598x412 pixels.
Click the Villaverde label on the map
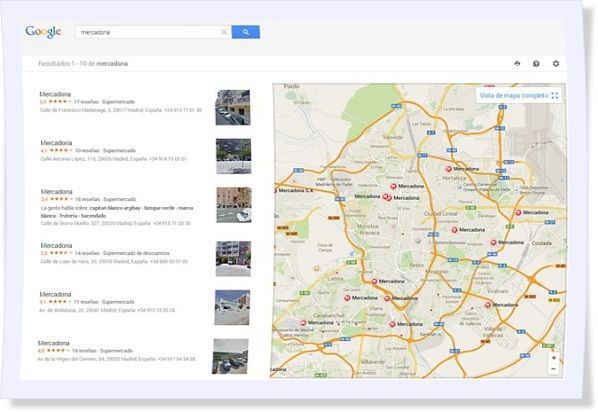[373, 362]
